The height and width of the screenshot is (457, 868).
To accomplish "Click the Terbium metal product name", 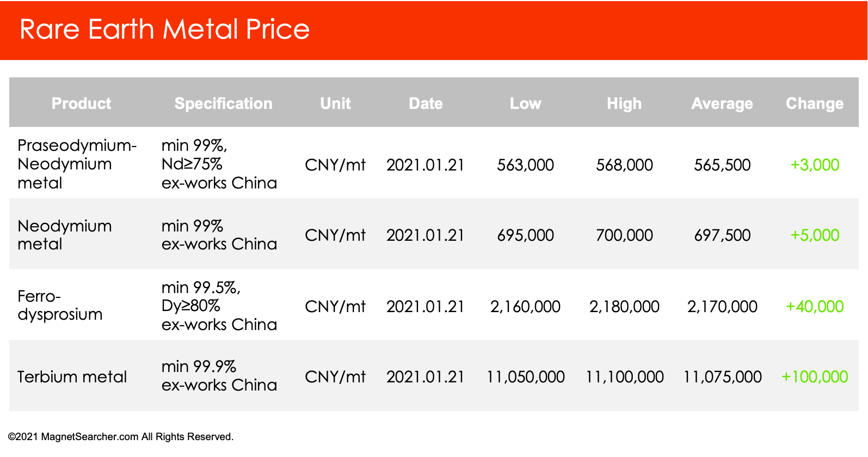I will coord(72,376).
